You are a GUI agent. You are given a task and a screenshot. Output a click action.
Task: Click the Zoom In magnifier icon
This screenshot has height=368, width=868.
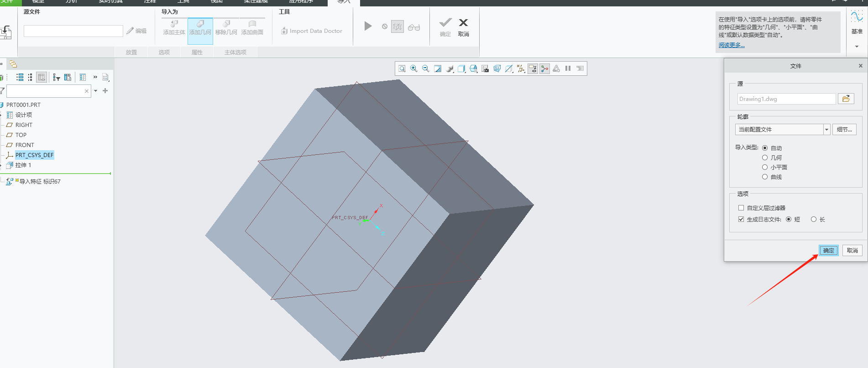pyautogui.click(x=414, y=68)
